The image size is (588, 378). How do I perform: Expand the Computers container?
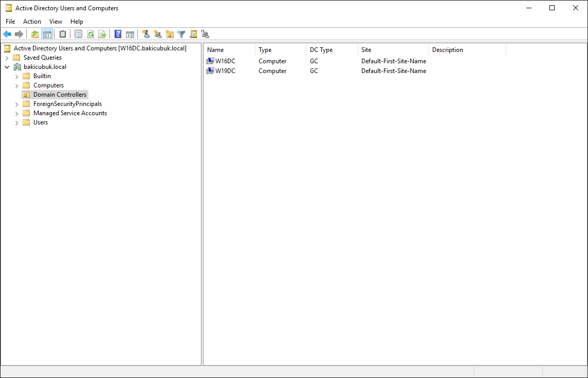click(17, 85)
